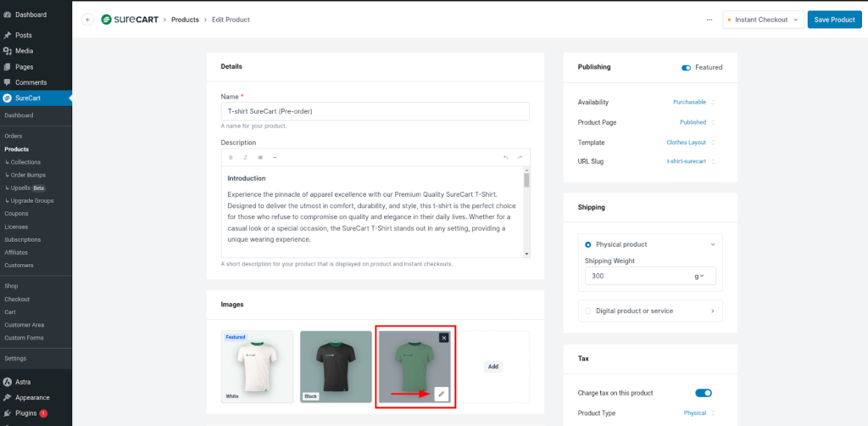
Task: Open the shipping weight unit dropdown
Action: (700, 276)
